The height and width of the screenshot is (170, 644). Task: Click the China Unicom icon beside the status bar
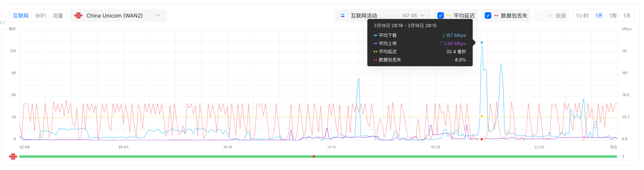click(x=13, y=157)
